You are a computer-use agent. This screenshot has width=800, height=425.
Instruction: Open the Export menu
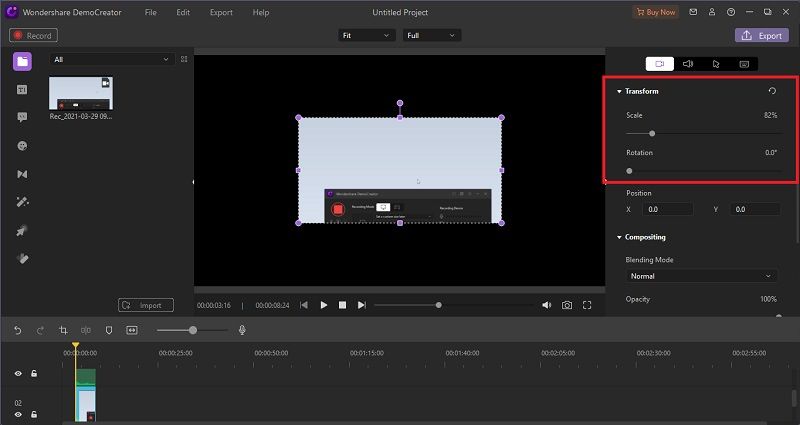221,12
